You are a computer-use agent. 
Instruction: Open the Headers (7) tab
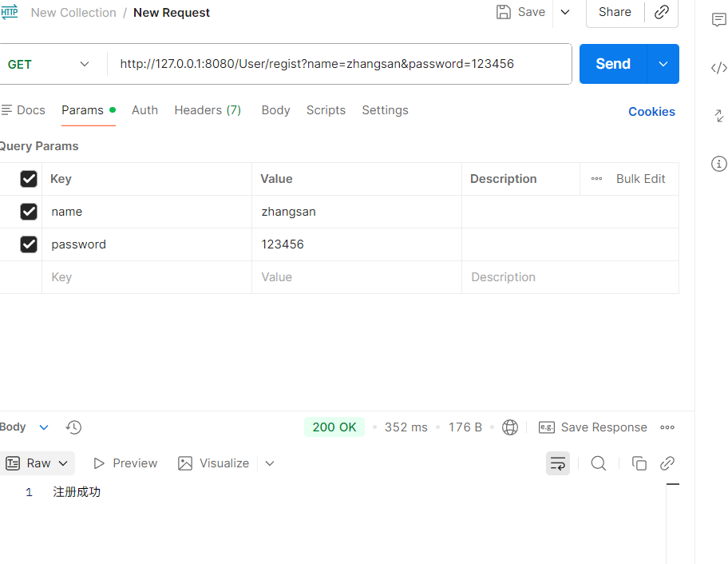(x=208, y=110)
